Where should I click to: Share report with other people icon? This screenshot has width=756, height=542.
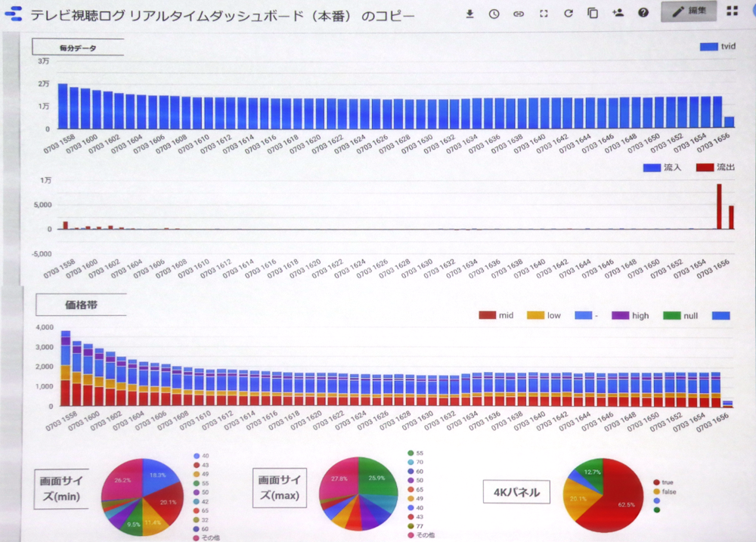click(618, 13)
